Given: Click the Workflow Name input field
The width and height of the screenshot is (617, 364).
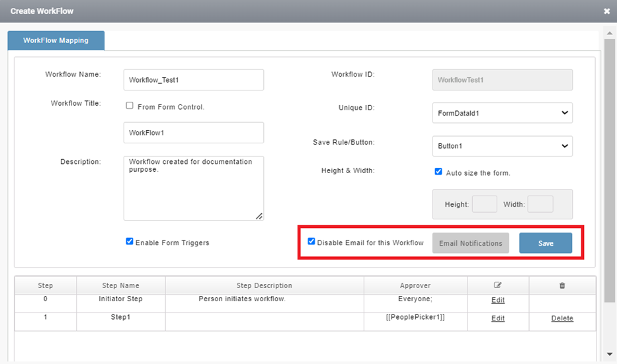Looking at the screenshot, I should [x=194, y=80].
